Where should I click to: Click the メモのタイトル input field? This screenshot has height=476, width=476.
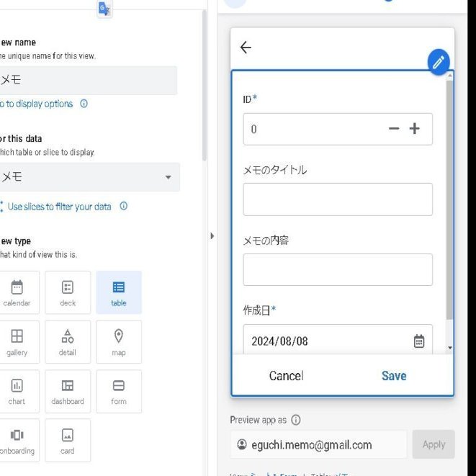pyautogui.click(x=338, y=199)
